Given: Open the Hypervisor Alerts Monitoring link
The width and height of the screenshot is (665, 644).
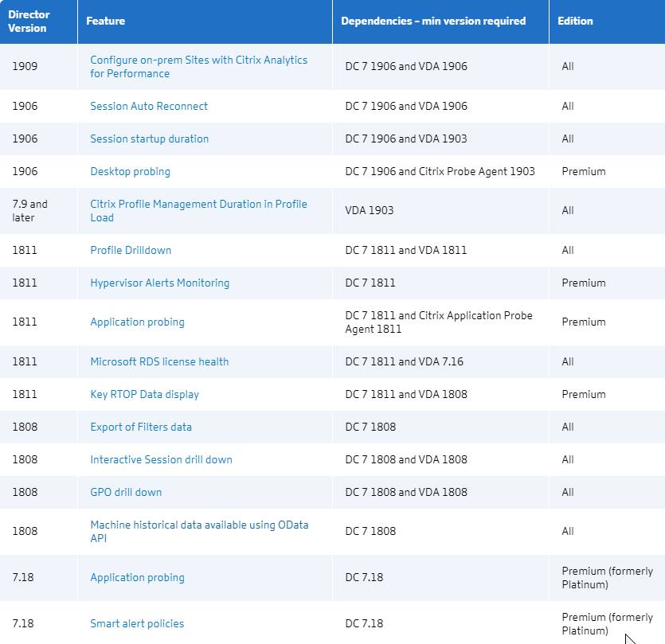Looking at the screenshot, I should point(160,283).
